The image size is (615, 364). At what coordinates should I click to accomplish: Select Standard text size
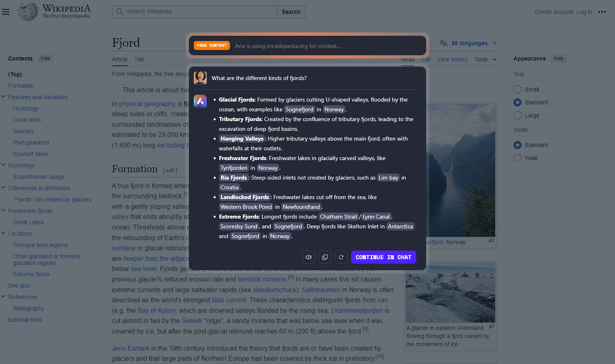[x=518, y=102]
